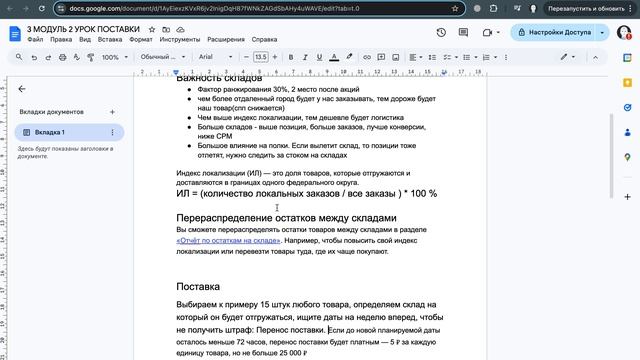Open the Tasks side panel icon
The height and width of the screenshot is (360, 640).
tap(627, 108)
